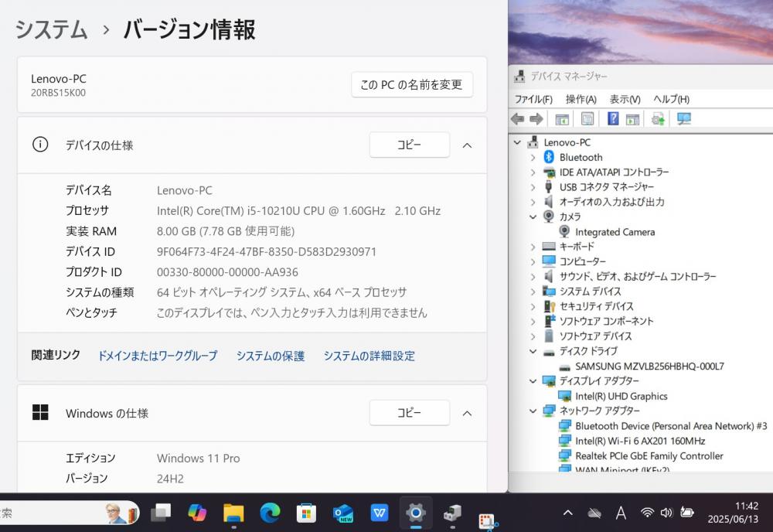Collapse the ディスク ドライブ node
773x532 pixels.
pos(533,352)
